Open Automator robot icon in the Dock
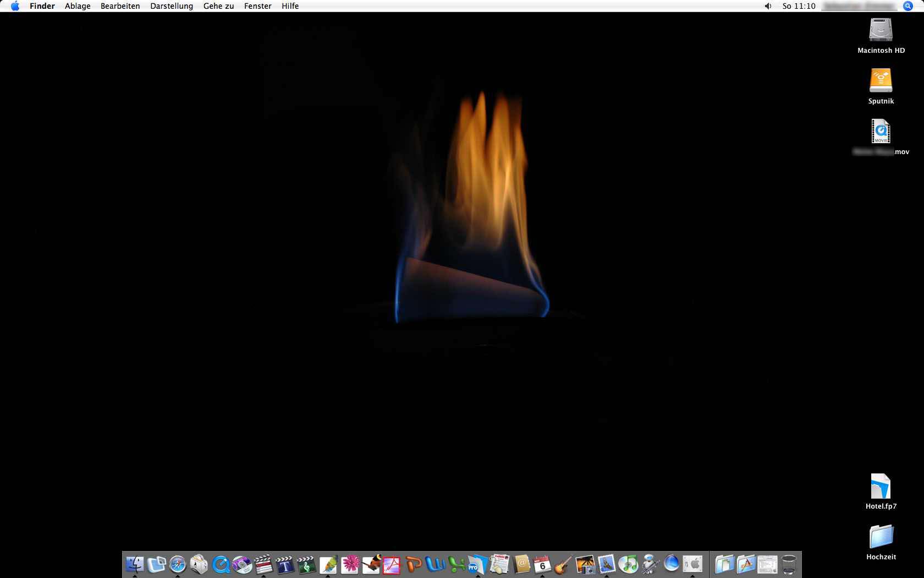Viewport: 924px width, 578px height. coord(650,564)
